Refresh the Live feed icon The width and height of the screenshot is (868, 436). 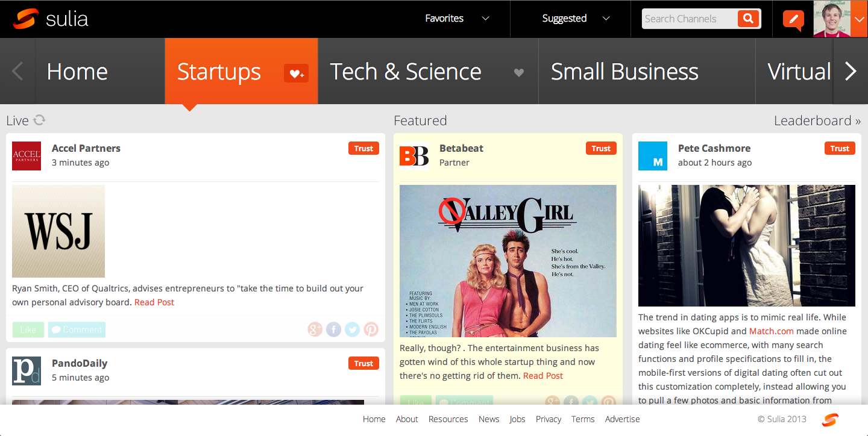pos(39,120)
